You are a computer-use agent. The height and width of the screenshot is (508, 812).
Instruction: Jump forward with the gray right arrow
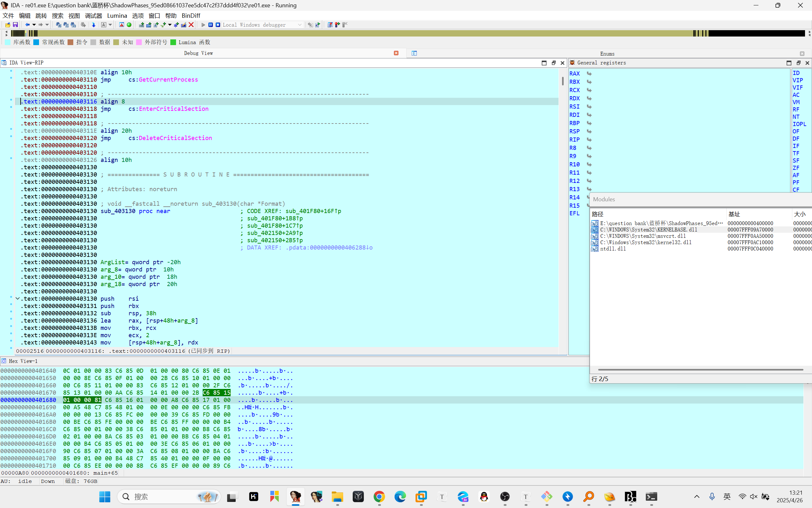41,25
